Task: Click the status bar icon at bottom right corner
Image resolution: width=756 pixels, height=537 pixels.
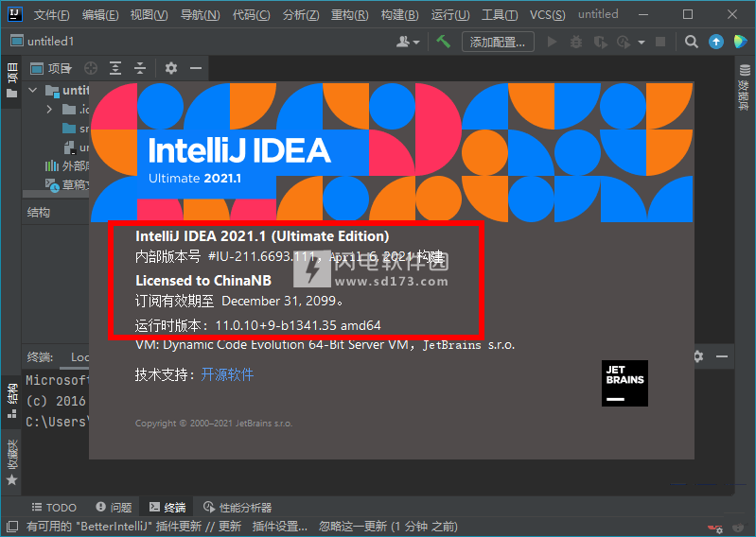Action: pyautogui.click(x=738, y=528)
